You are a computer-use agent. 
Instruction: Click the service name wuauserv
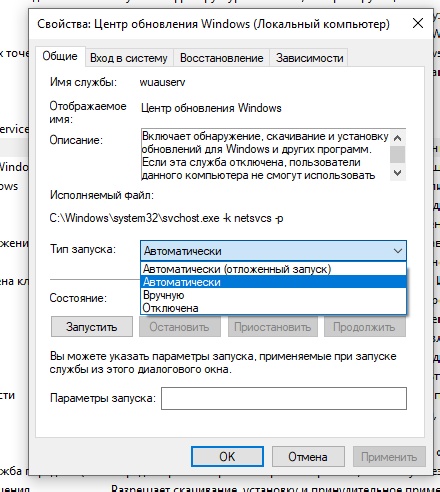tap(162, 82)
